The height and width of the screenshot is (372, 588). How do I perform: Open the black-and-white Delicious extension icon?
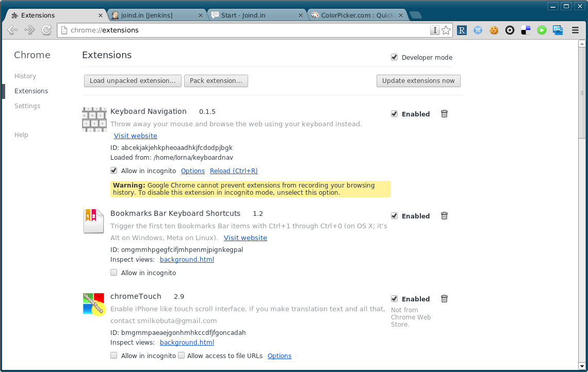click(x=526, y=30)
